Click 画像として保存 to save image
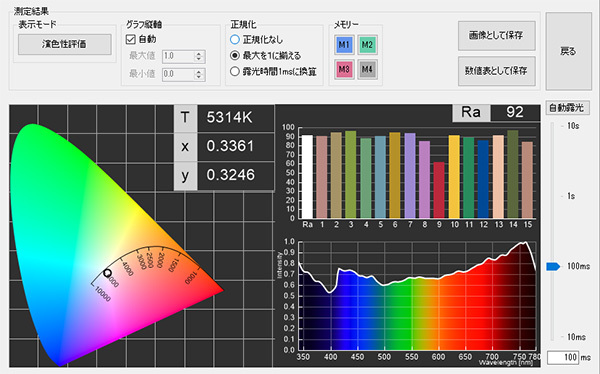 click(496, 36)
